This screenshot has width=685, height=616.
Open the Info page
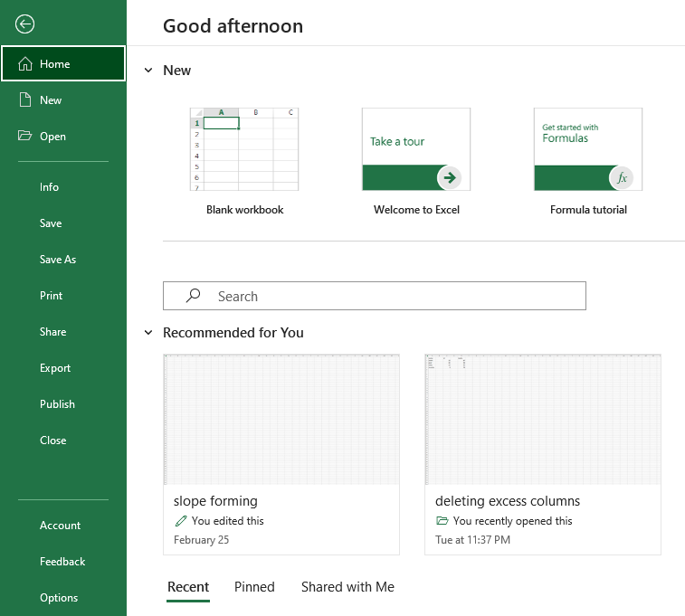49,187
